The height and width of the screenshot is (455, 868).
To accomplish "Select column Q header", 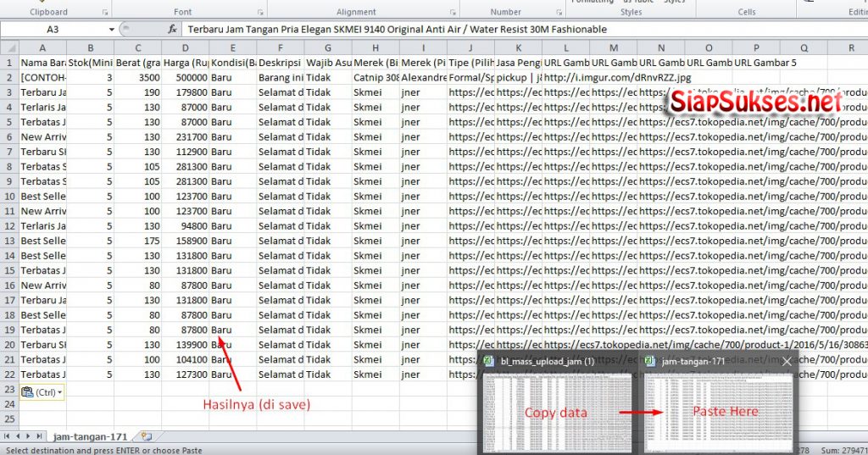I will point(804,48).
